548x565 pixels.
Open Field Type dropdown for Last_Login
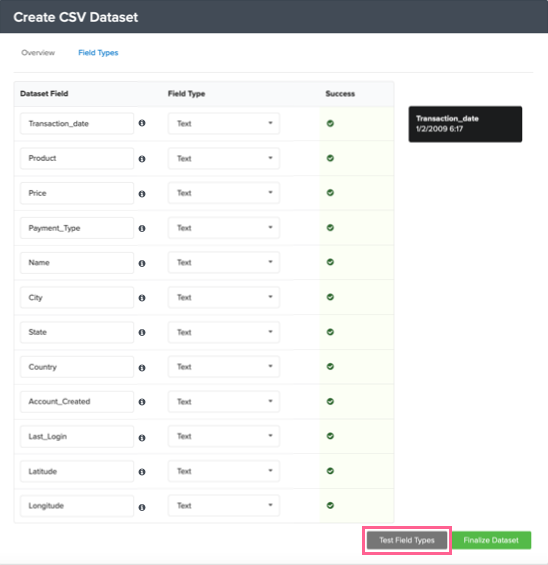(x=224, y=436)
